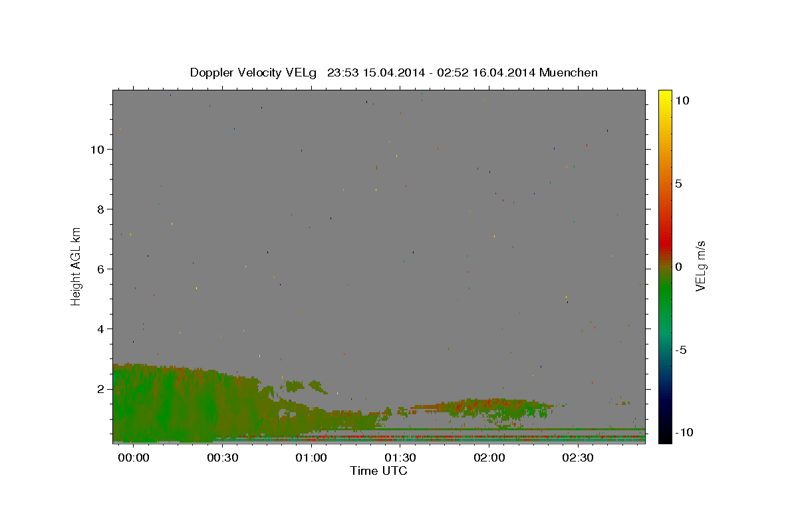Screen dimensions: 798x532
Task: Click the colorbar value 10 label
Action: coord(682,100)
